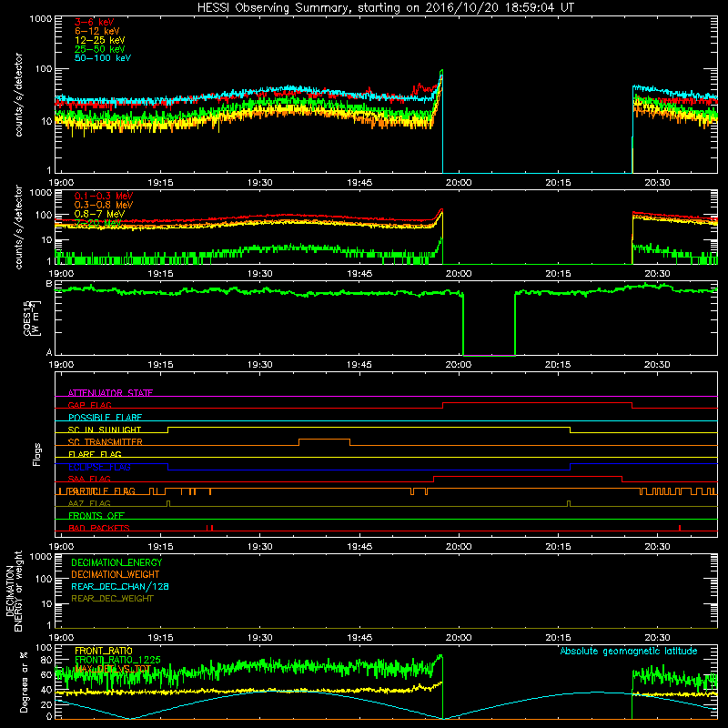Click counts/s/detector axis title of the MeV panel
Viewport: 728px width, 728px height.
click(x=19, y=227)
